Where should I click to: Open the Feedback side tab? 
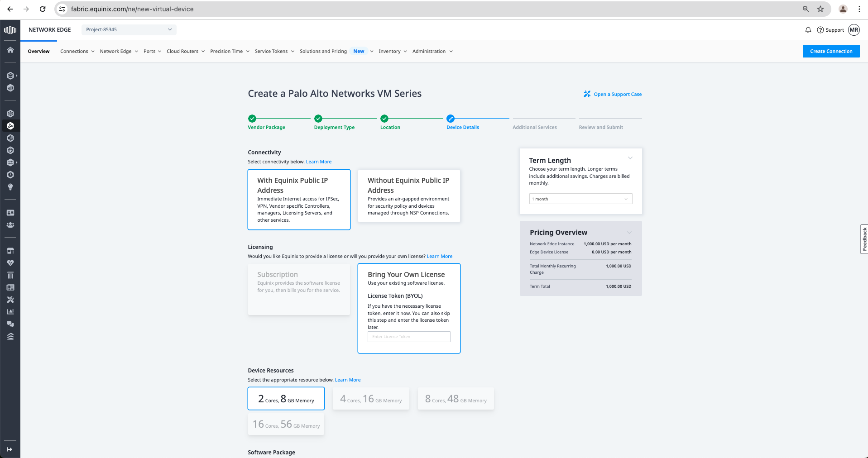pyautogui.click(x=864, y=239)
